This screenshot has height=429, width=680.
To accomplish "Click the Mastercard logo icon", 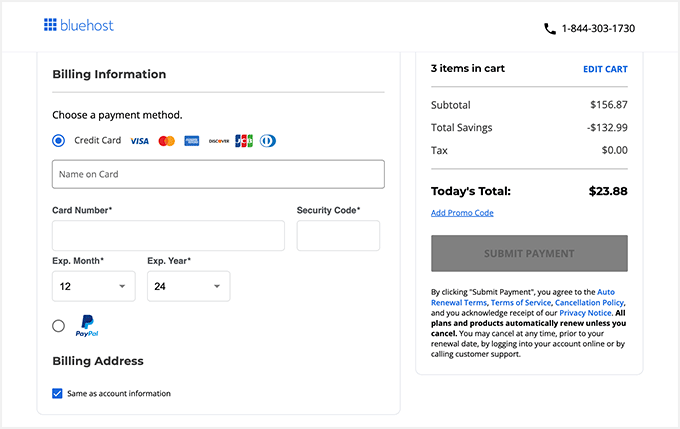I will click(x=166, y=141).
